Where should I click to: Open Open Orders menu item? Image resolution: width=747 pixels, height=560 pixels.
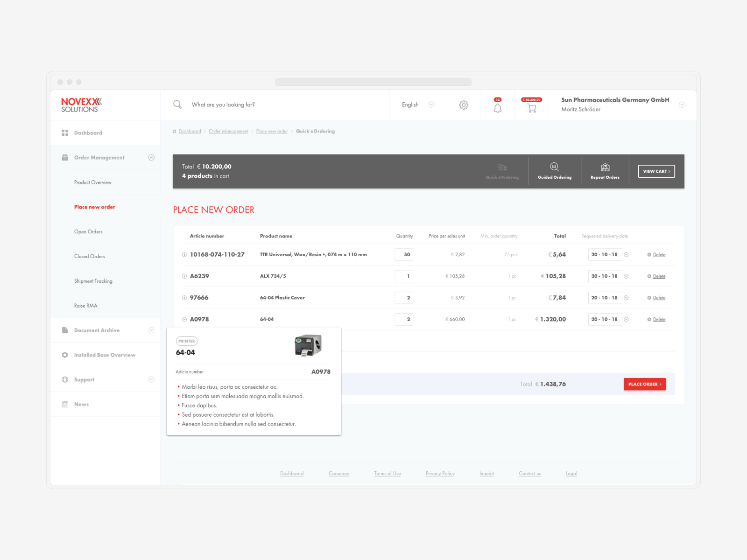tap(88, 231)
